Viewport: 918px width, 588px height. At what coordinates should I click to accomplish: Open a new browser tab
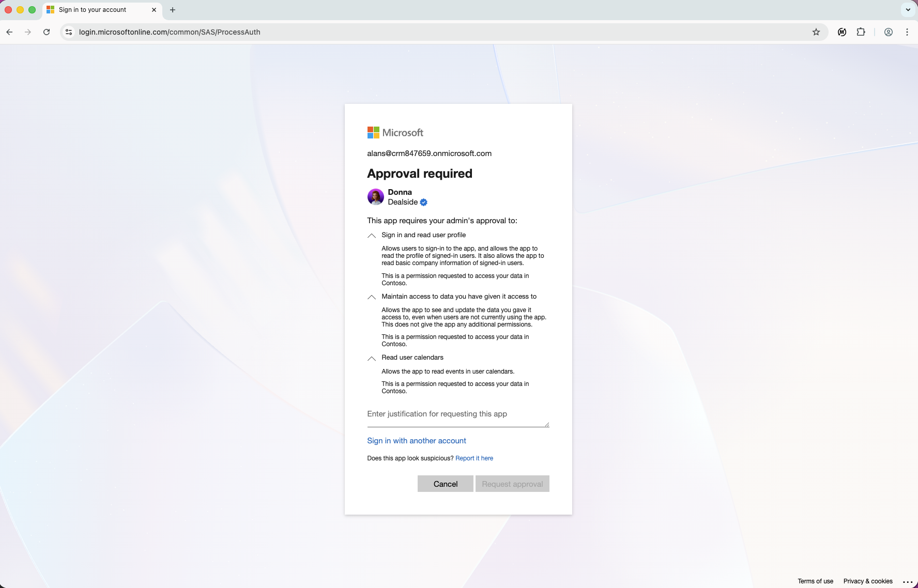(x=173, y=10)
